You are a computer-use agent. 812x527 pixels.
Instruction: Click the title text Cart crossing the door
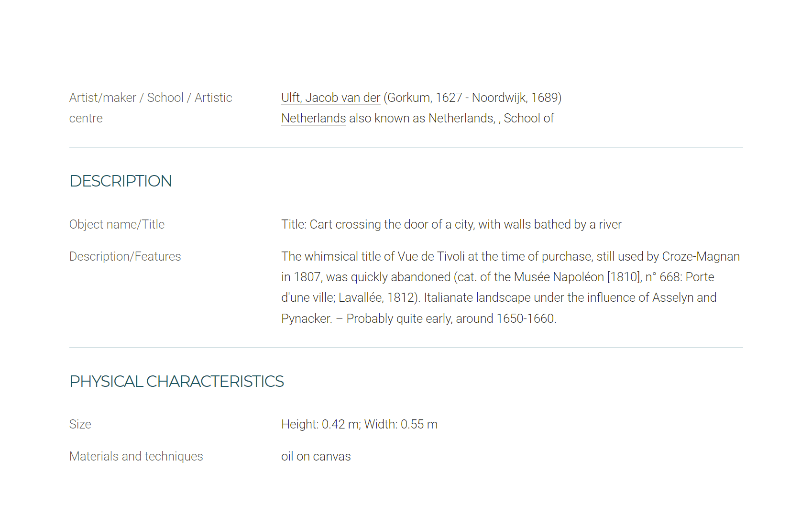click(451, 224)
